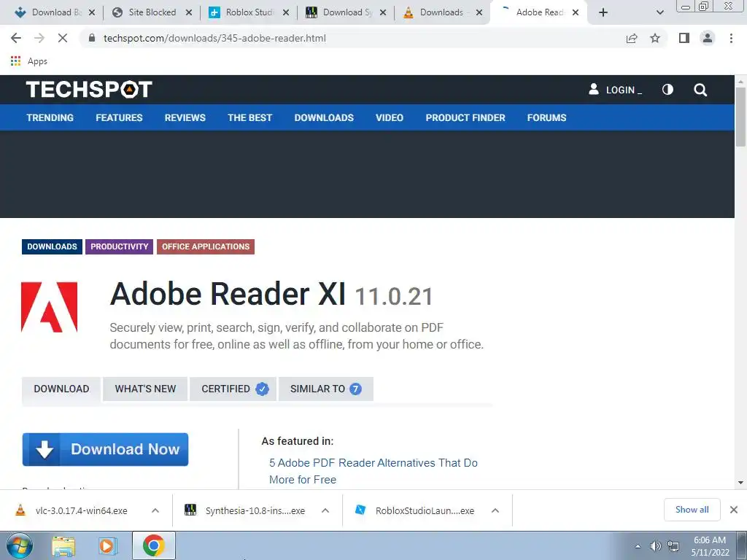Image resolution: width=747 pixels, height=560 pixels.
Task: Switch to the Download Synthesia tab
Action: point(346,12)
